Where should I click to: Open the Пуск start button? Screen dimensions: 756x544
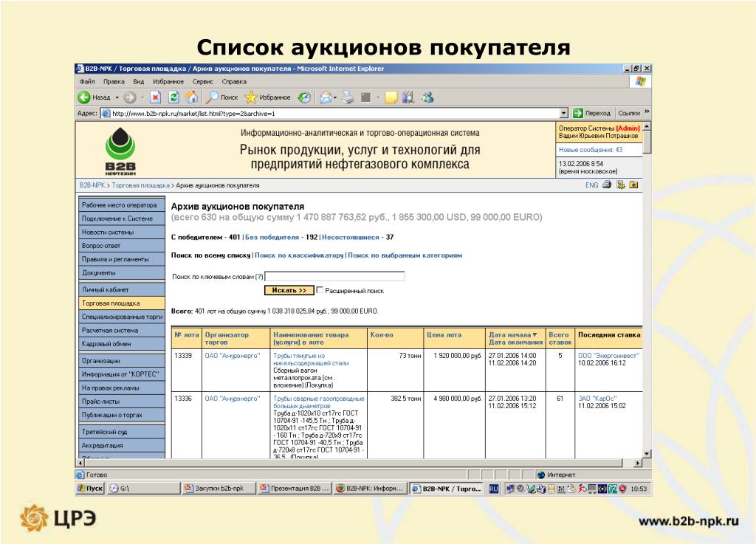pyautogui.click(x=90, y=489)
